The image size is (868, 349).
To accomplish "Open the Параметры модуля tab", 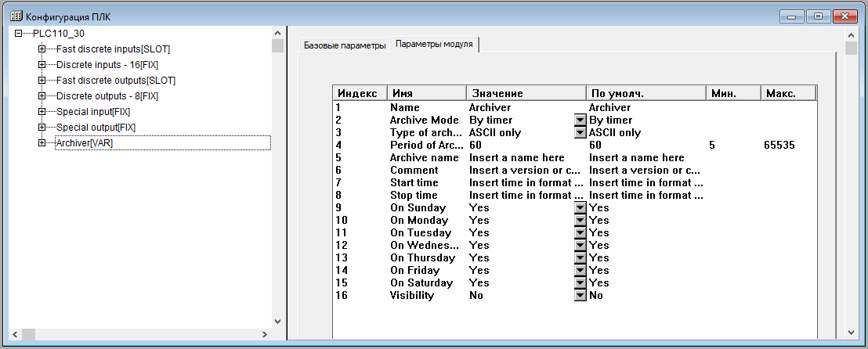I will click(434, 45).
